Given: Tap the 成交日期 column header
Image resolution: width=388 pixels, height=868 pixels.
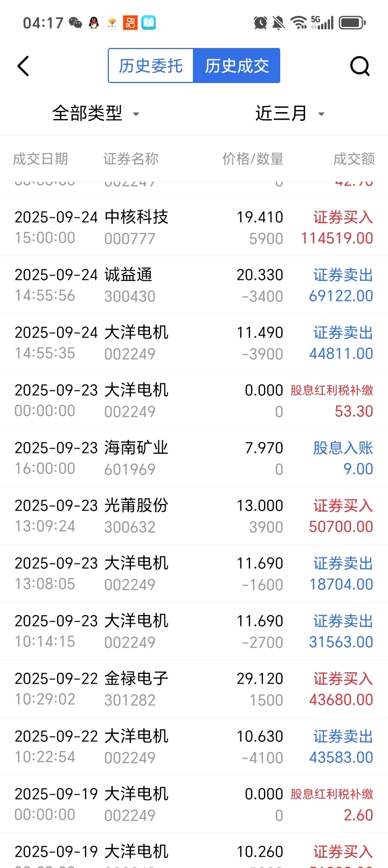Looking at the screenshot, I should 40,159.
